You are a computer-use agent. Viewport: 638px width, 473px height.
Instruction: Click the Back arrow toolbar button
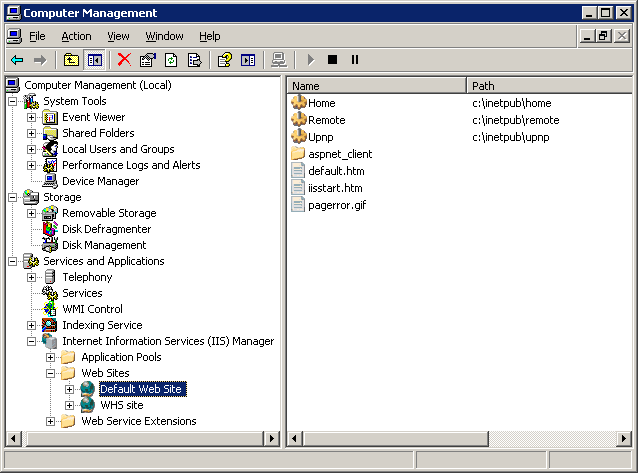17,60
